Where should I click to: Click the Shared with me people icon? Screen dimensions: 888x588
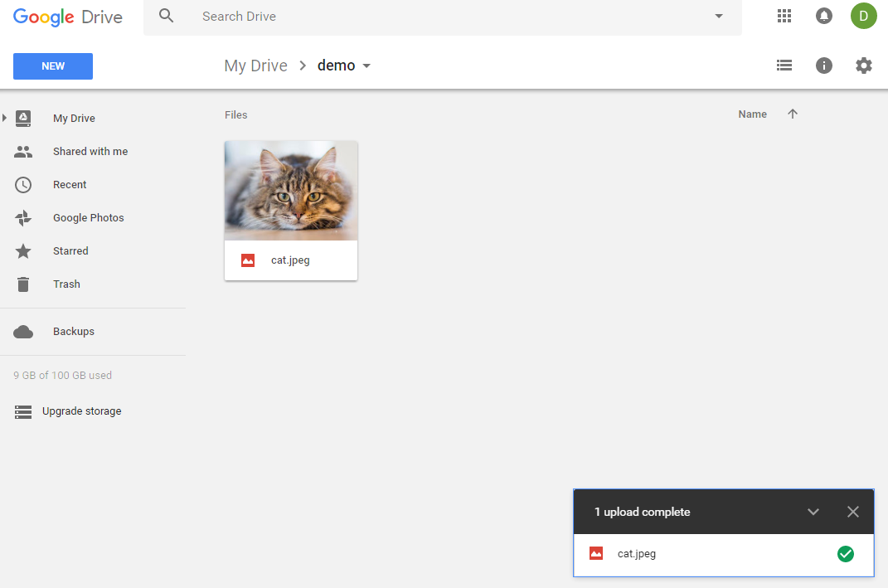coord(23,151)
